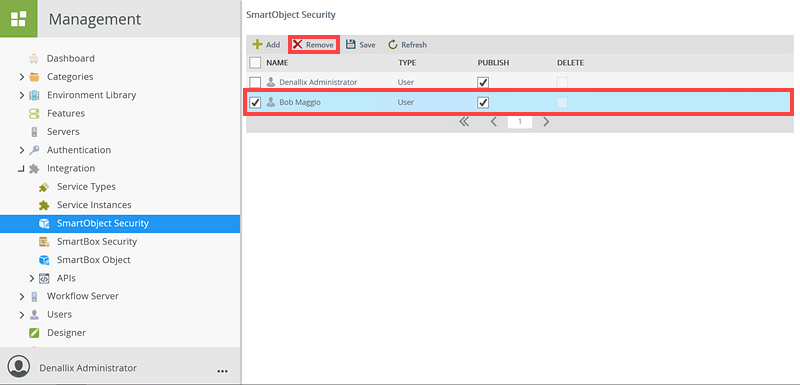
Task: Uncheck the Bob Maggio row checkbox
Action: pyautogui.click(x=255, y=102)
